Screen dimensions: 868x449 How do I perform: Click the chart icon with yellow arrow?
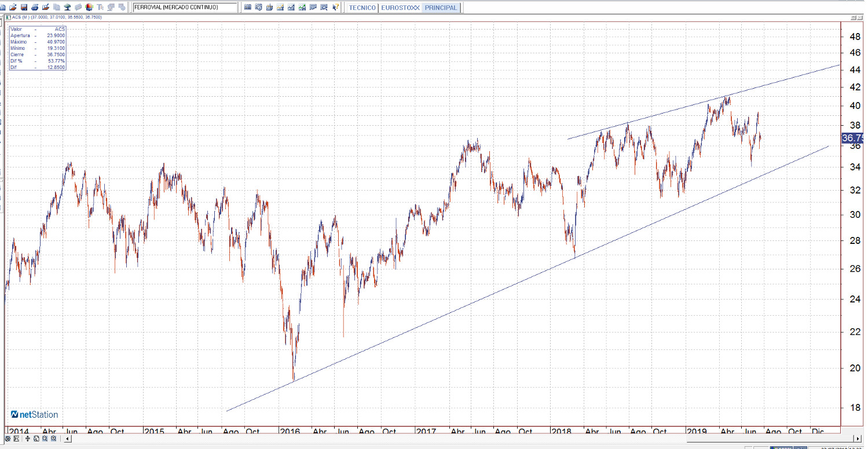point(280,8)
